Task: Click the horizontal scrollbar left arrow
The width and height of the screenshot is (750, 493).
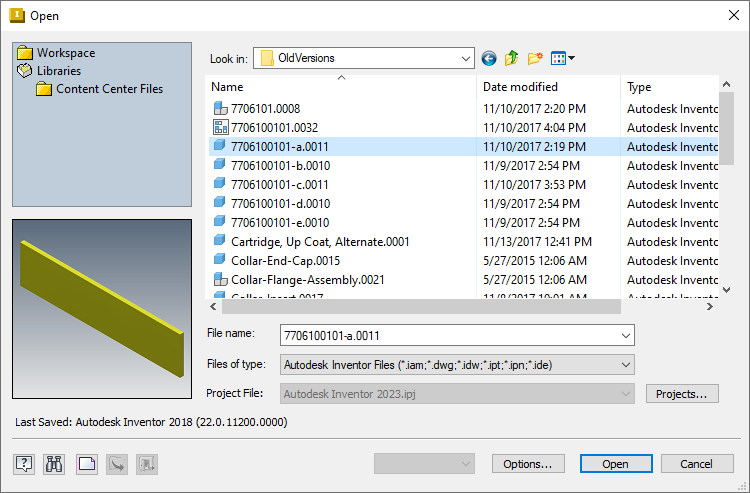Action: (x=213, y=307)
